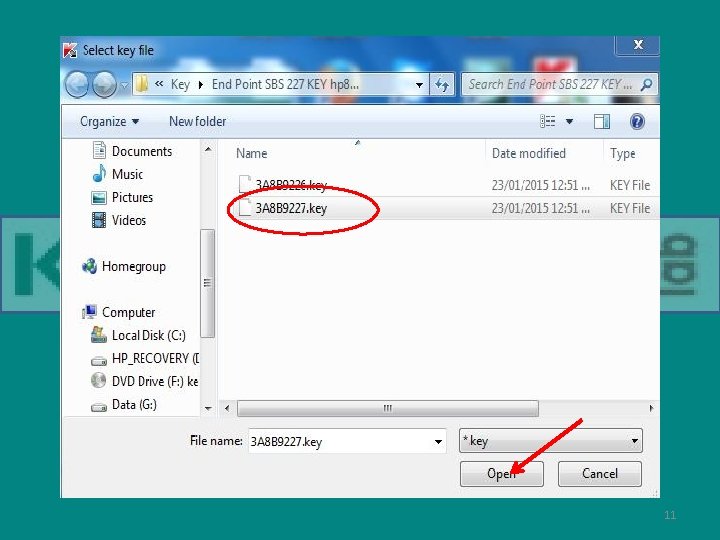Select the file 3A8B9227.key
The height and width of the screenshot is (540, 720).
pyautogui.click(x=291, y=208)
